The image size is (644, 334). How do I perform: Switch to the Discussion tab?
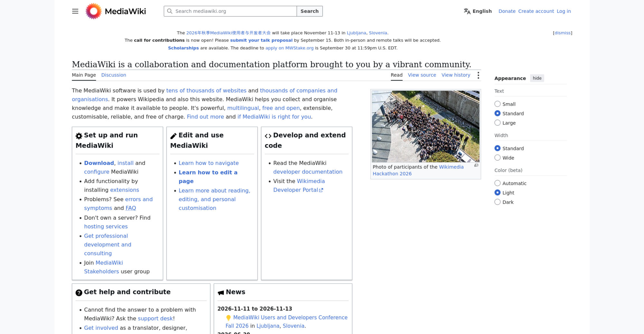[x=114, y=75]
